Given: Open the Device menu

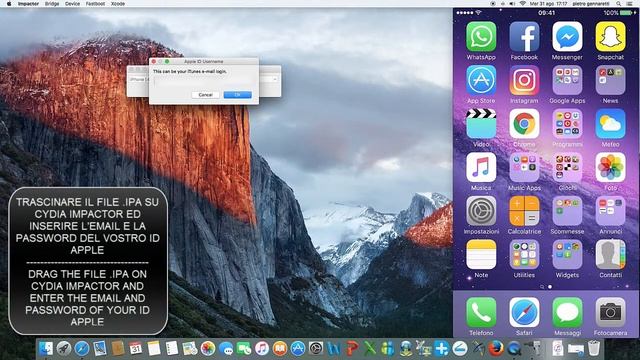Looking at the screenshot, I should pyautogui.click(x=72, y=4).
